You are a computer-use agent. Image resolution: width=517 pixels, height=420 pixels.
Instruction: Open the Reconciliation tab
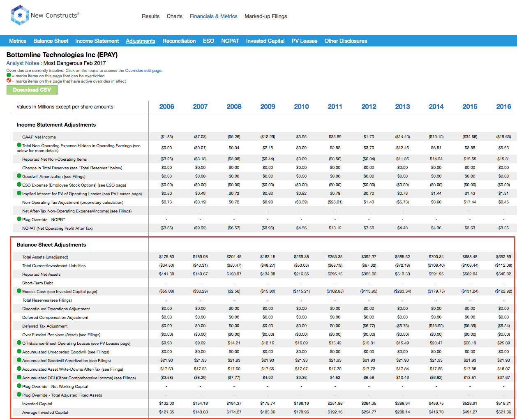(179, 41)
